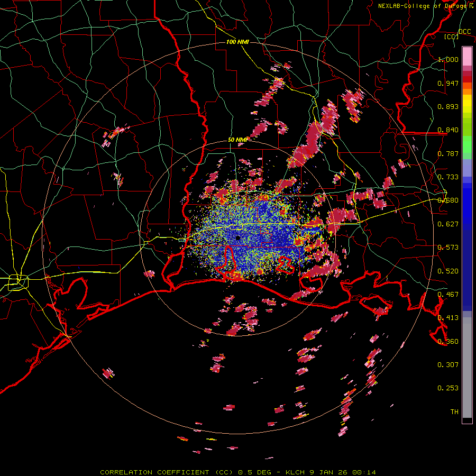Click the 0.947 value on color scale
476x476 pixels.
448,83
